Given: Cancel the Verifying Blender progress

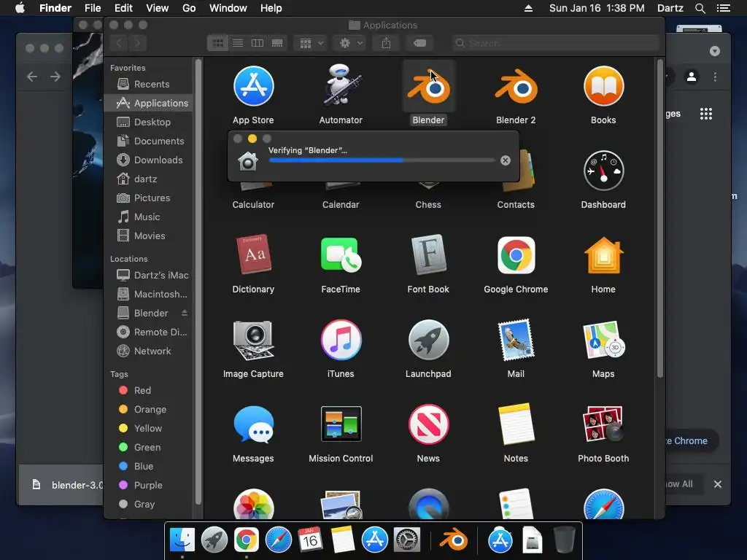Looking at the screenshot, I should tap(506, 160).
